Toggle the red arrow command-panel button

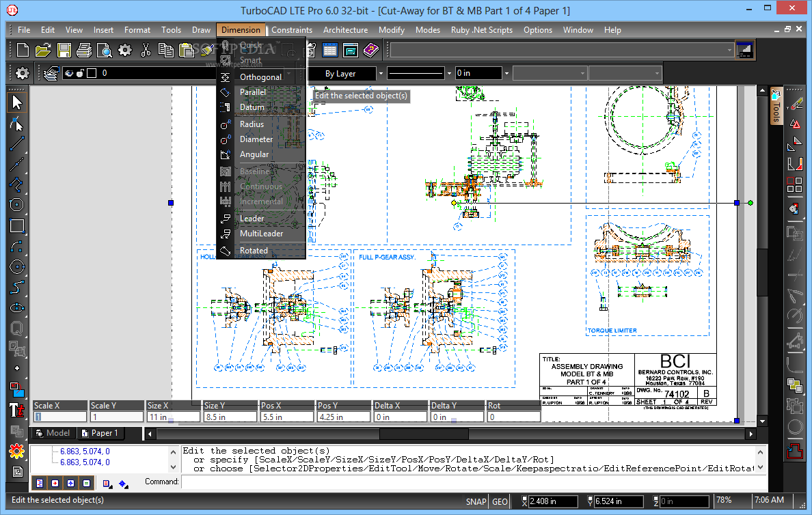pyautogui.click(x=55, y=484)
